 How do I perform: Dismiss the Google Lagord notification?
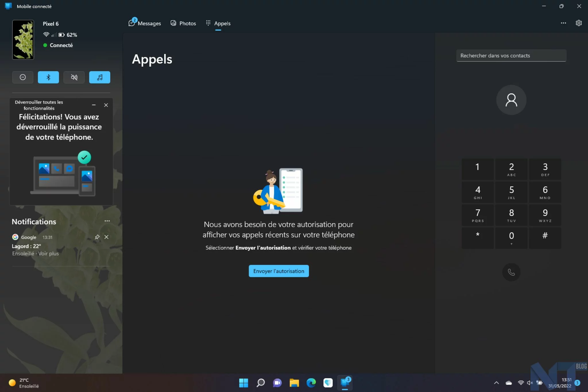click(x=107, y=237)
